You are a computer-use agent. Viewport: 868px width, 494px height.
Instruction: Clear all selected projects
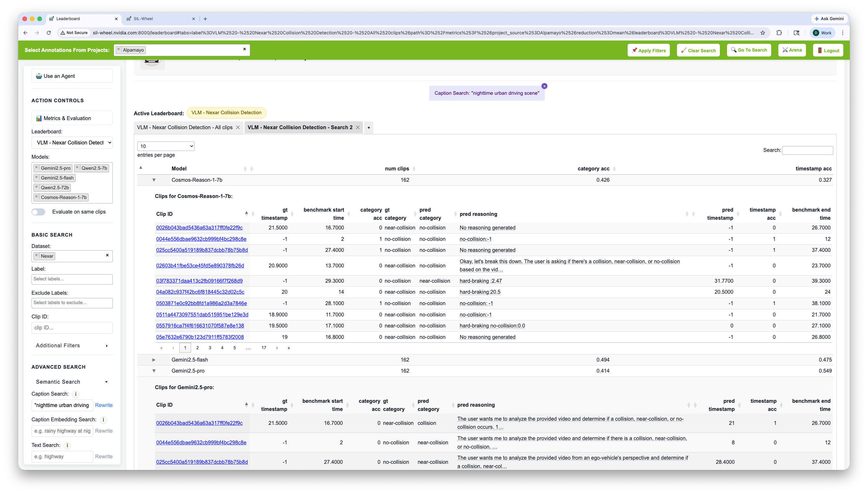[244, 49]
